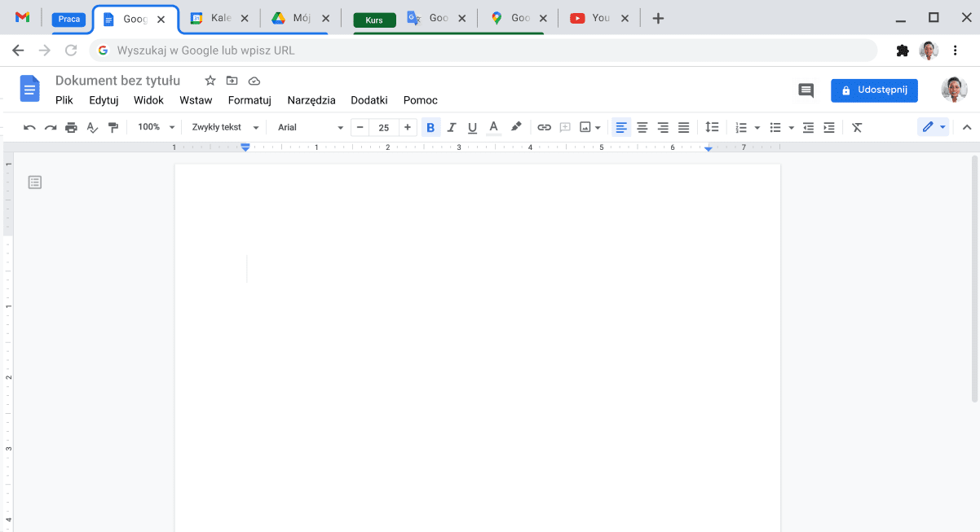Expand bulleted list style arrow
The image size is (980, 532).
[x=792, y=128]
